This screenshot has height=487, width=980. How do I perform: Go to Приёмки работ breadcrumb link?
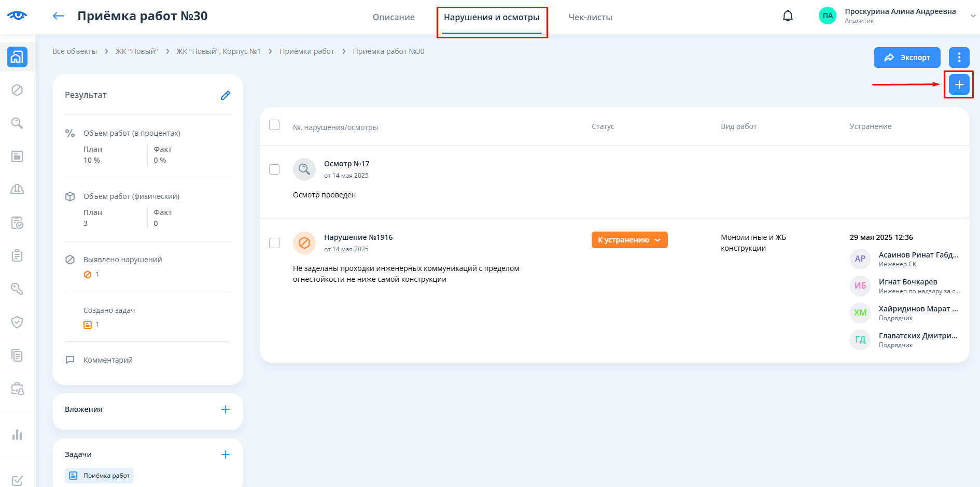click(x=306, y=51)
